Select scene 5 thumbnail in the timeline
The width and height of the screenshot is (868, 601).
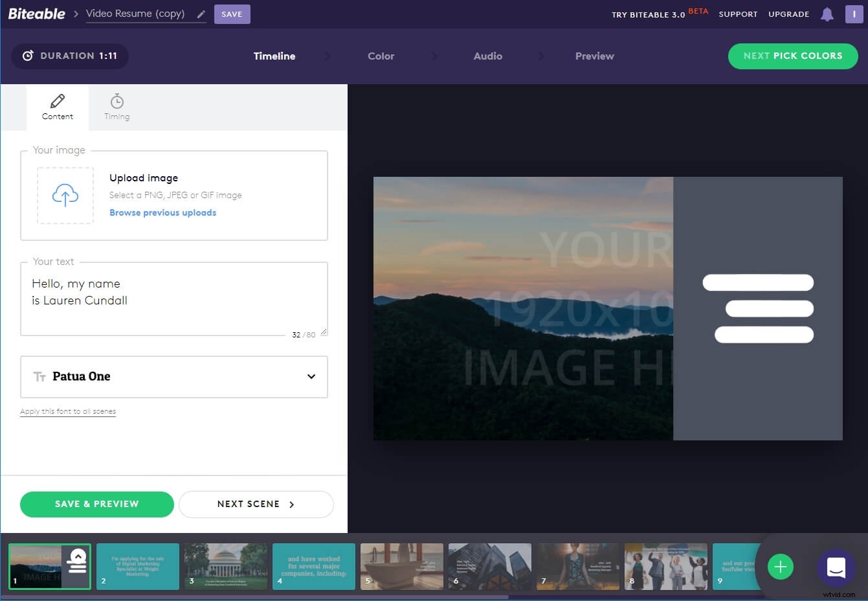click(401, 566)
